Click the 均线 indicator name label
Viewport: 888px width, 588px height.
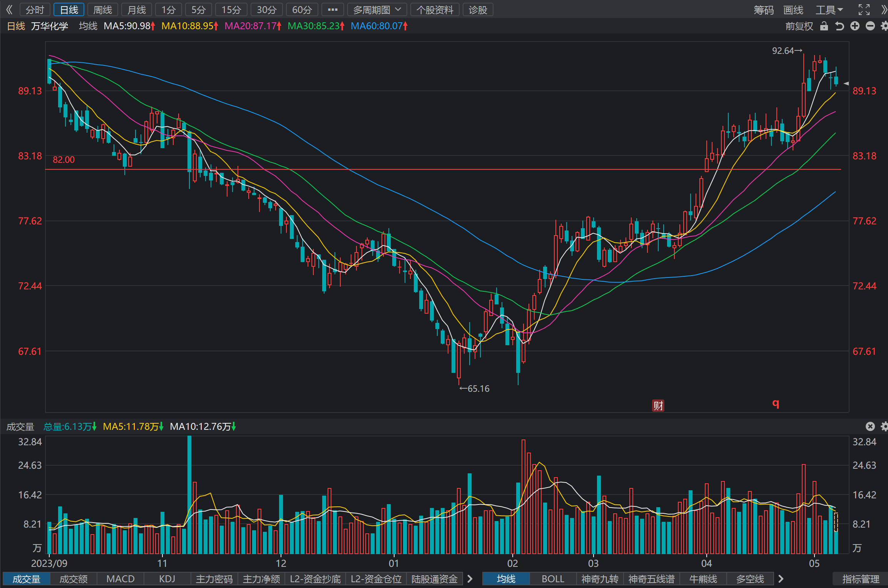tap(88, 26)
